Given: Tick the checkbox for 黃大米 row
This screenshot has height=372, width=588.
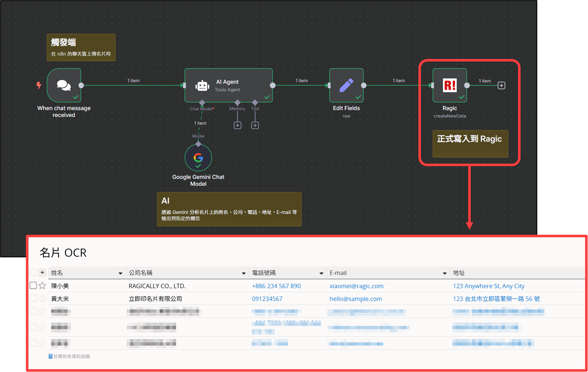Looking at the screenshot, I should point(33,298).
